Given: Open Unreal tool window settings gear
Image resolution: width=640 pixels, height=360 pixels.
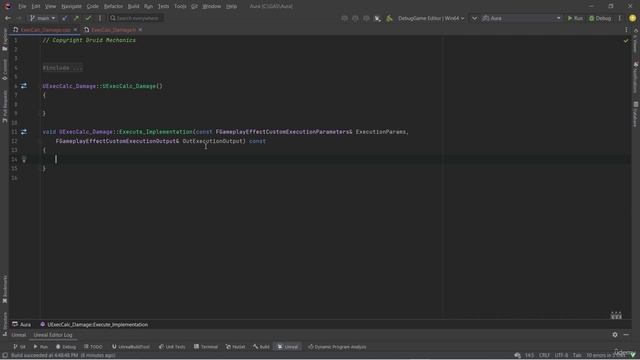Looking at the screenshot, I should click(x=615, y=335).
